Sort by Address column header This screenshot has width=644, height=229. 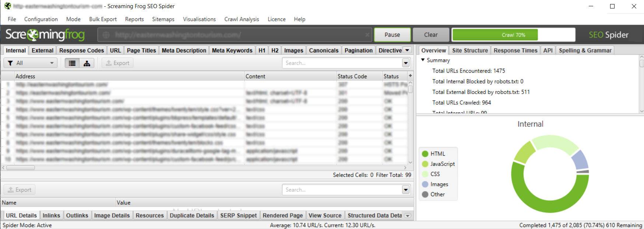pyautogui.click(x=129, y=76)
